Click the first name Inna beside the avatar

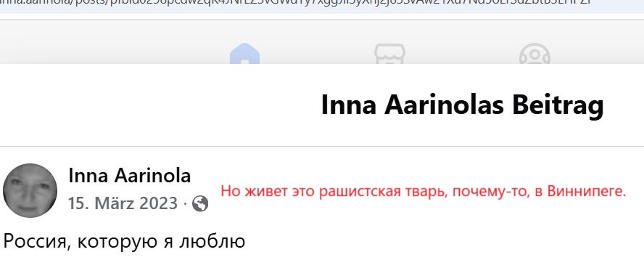tap(88, 176)
